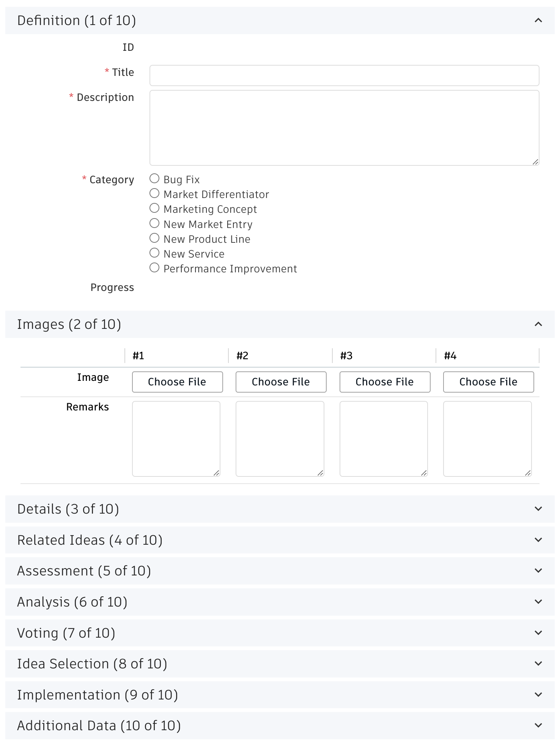Click the Assessment section chevron
The image size is (560, 745).
click(x=538, y=571)
